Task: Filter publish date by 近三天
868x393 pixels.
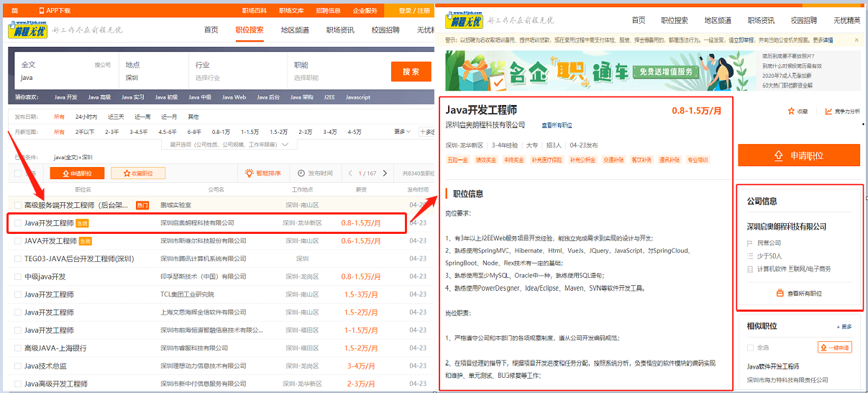Action: coord(116,116)
